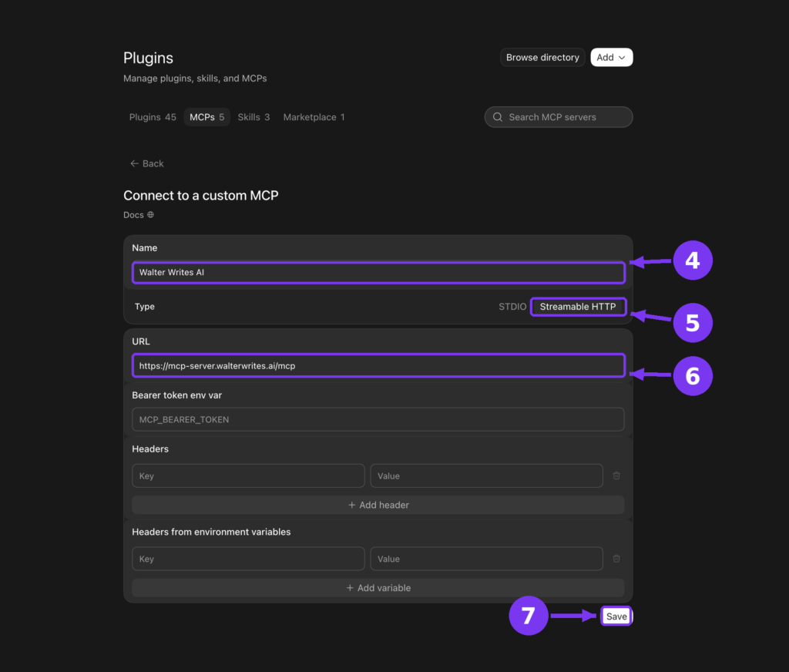The width and height of the screenshot is (789, 672).
Task: Save the custom MCP configuration
Action: point(616,616)
